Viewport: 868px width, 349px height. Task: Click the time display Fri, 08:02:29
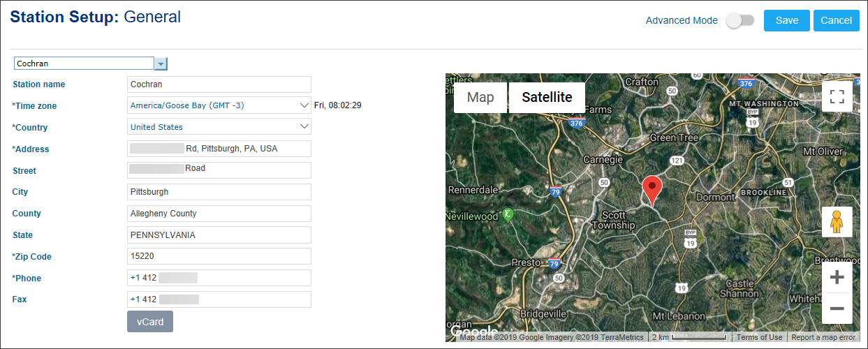click(337, 105)
